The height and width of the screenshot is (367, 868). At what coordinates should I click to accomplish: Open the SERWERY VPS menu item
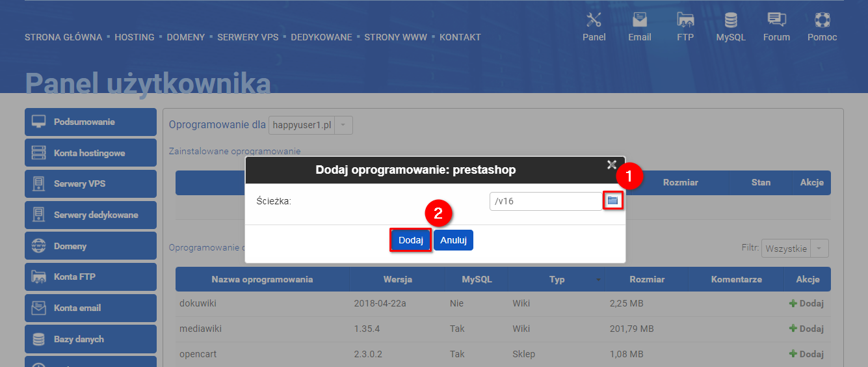click(x=248, y=37)
